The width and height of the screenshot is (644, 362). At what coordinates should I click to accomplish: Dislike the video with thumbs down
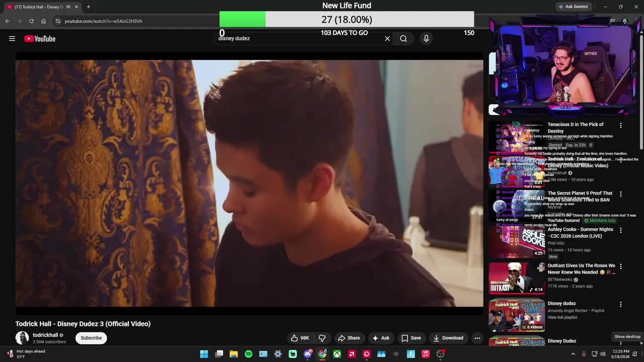[323, 338]
